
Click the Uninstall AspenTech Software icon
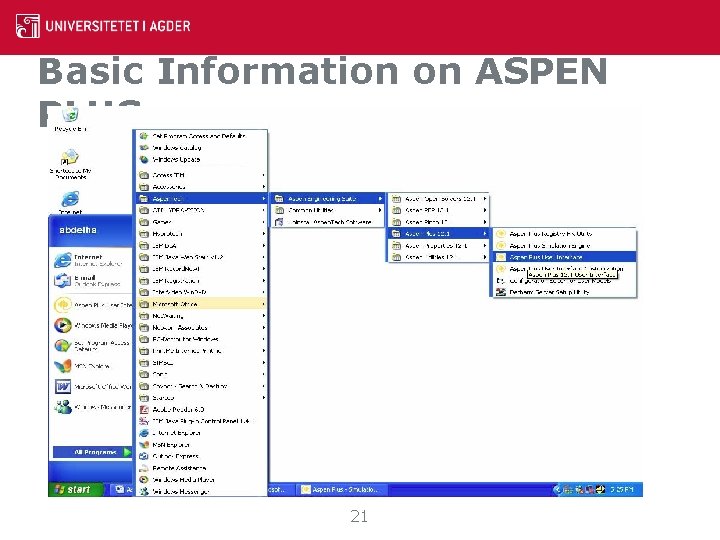click(x=279, y=222)
